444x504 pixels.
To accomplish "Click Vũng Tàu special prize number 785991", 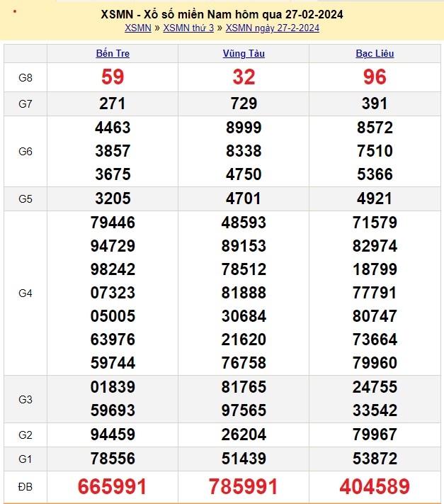I will tap(244, 486).
